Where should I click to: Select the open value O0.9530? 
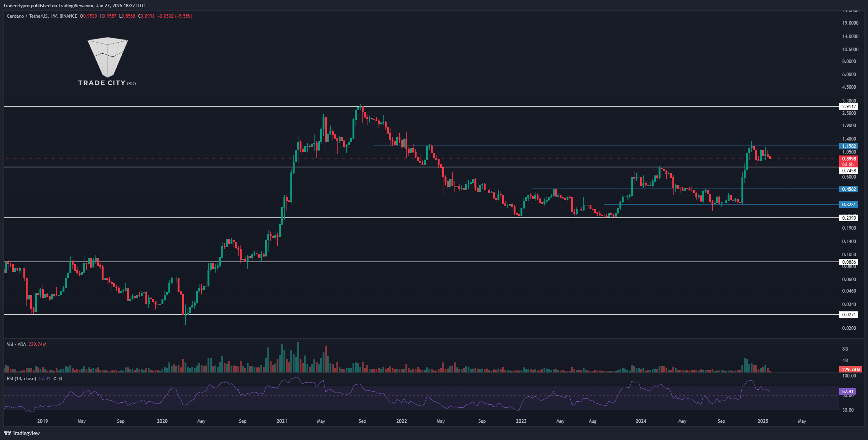tap(88, 16)
